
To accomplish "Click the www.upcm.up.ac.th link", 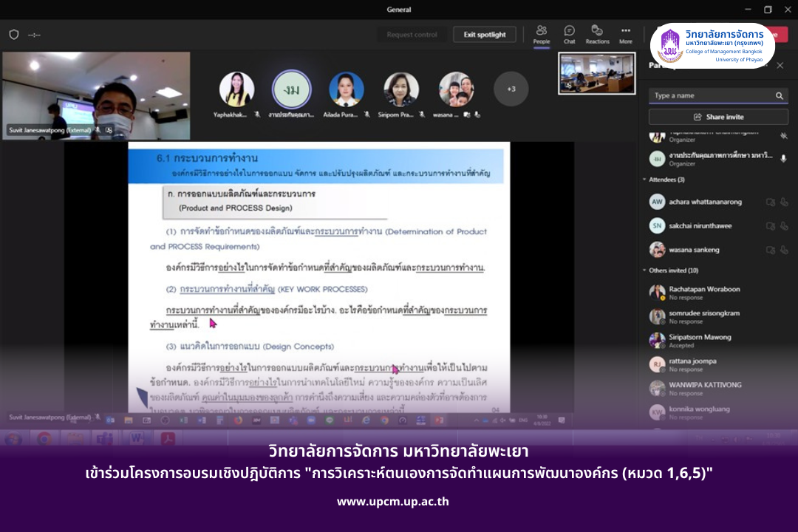I will pos(393,502).
